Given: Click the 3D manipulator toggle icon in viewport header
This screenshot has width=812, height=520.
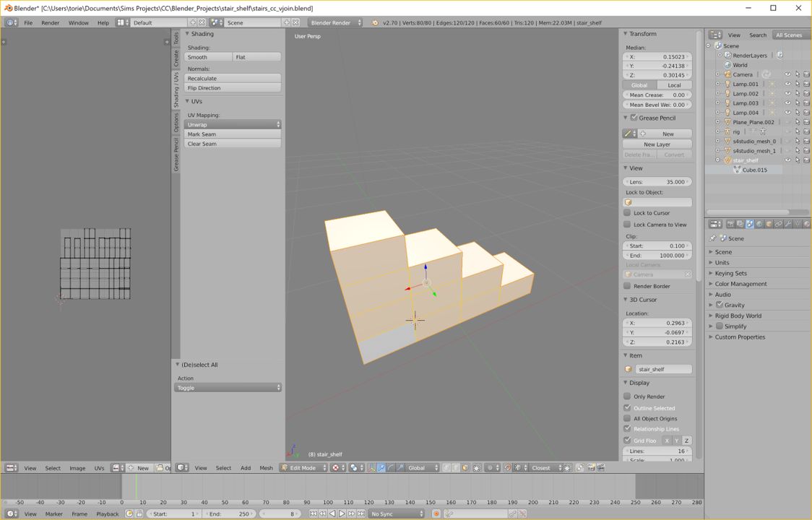Looking at the screenshot, I should [371, 468].
